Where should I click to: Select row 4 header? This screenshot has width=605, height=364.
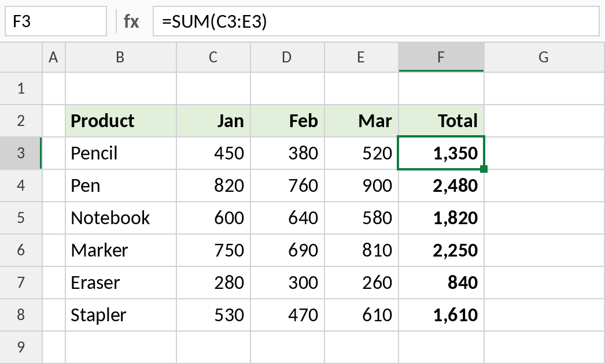coord(21,185)
